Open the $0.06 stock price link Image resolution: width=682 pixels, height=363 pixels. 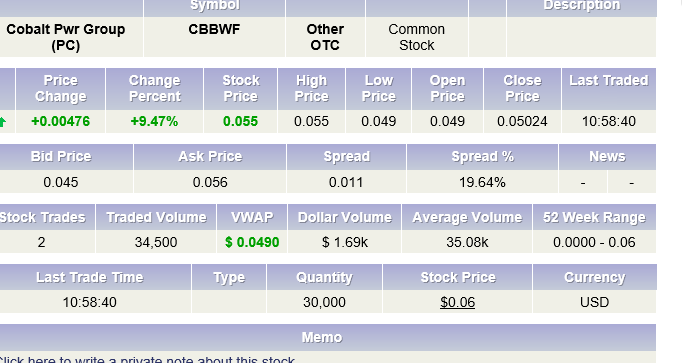[x=457, y=302]
